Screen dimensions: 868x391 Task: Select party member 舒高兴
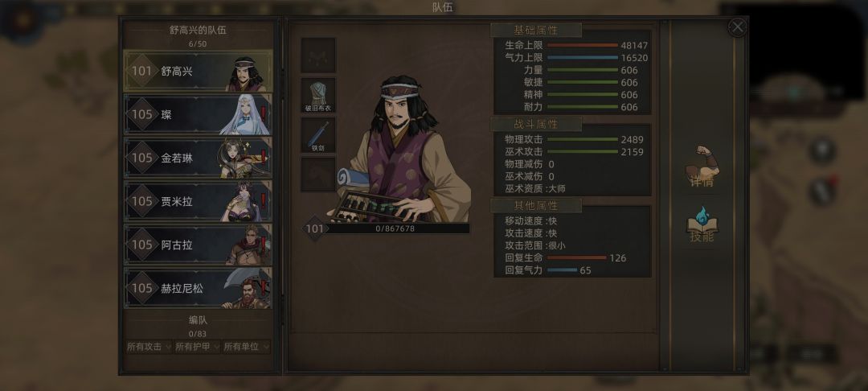click(x=199, y=71)
